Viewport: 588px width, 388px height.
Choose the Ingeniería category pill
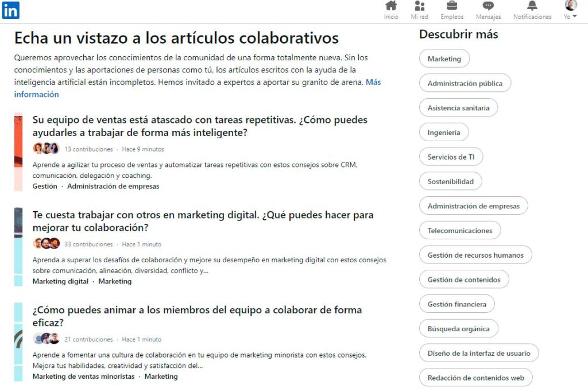coord(444,132)
